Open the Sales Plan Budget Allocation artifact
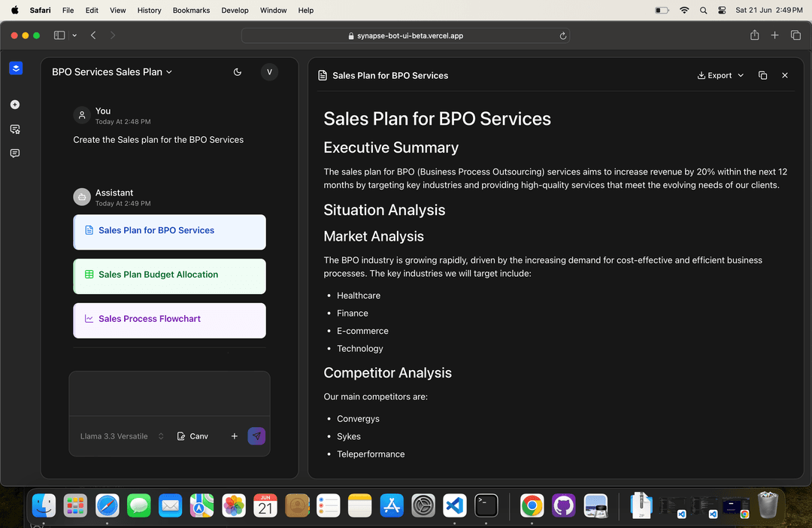This screenshot has width=812, height=528. point(169,276)
